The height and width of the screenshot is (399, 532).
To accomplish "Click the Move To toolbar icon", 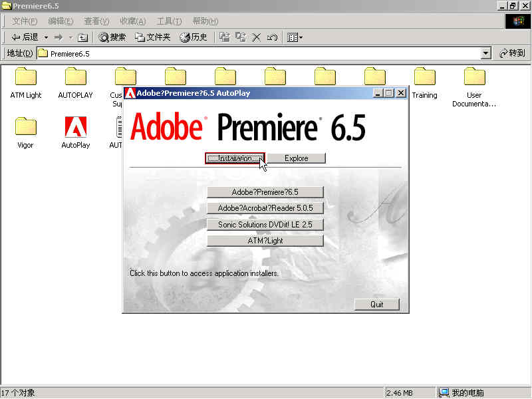I will pyautogui.click(x=224, y=37).
